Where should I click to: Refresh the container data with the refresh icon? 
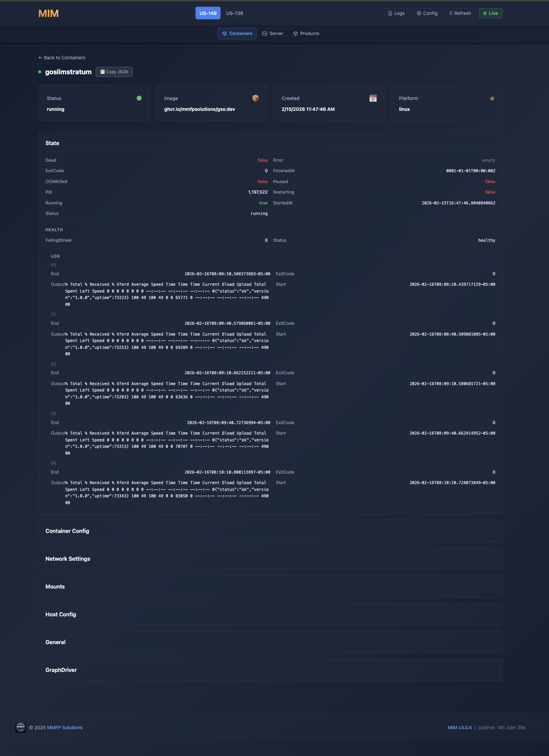(451, 13)
